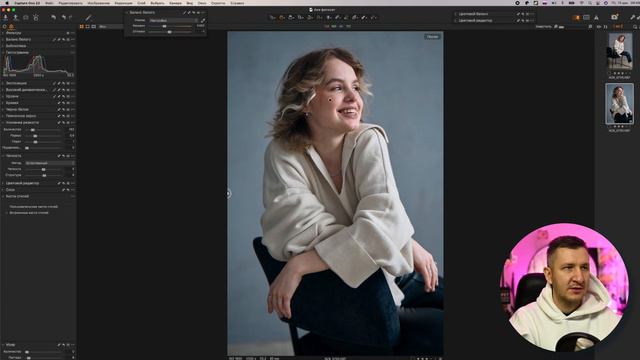Click the Redo arrow in the toolbar
The image size is (640, 360).
coord(70,18)
